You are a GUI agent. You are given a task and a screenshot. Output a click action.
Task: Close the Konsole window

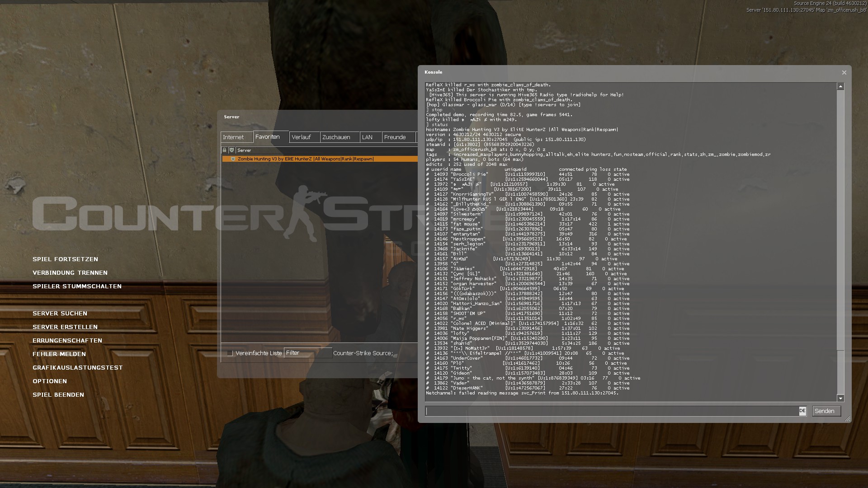(x=844, y=72)
